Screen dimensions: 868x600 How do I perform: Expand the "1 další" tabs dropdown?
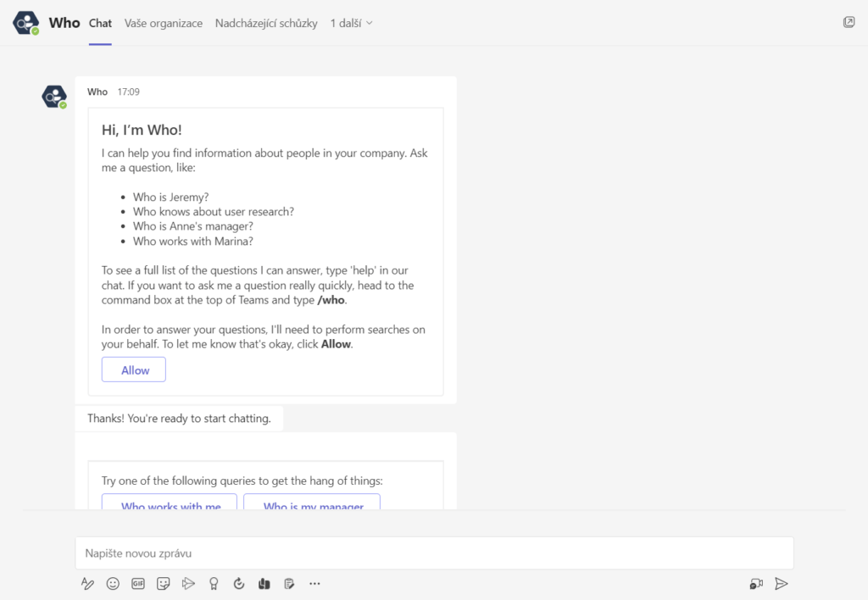(351, 23)
